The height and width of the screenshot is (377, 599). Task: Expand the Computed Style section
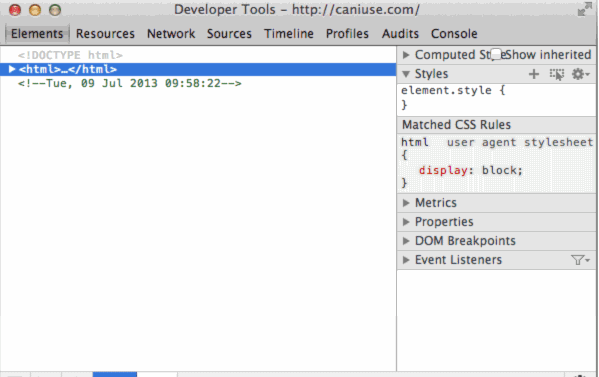pyautogui.click(x=406, y=55)
